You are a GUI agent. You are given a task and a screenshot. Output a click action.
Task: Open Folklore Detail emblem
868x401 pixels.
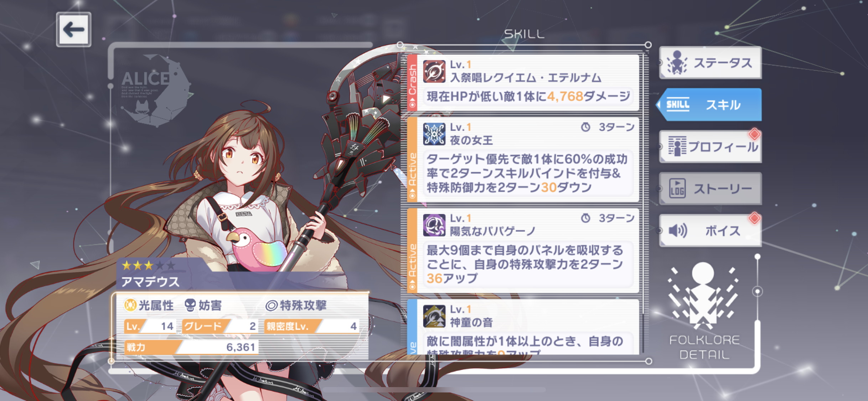tap(704, 311)
